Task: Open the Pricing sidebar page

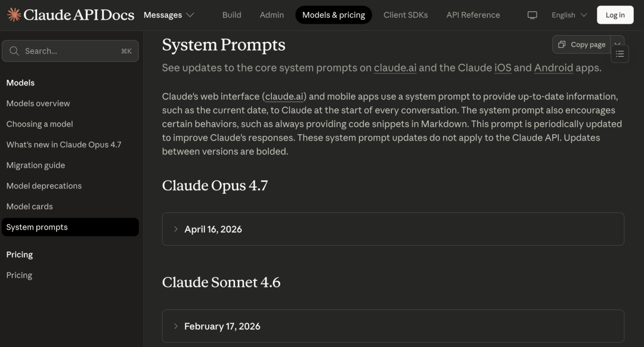Action: [19, 275]
